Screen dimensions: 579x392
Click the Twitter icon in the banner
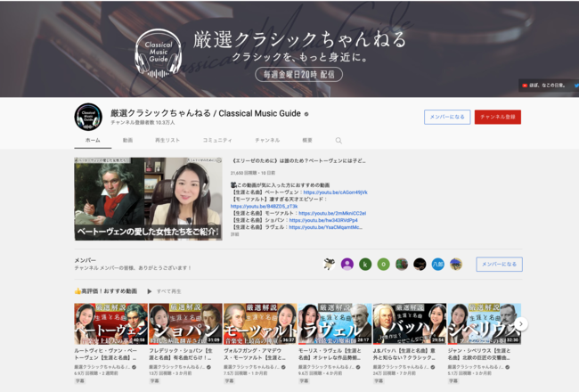pos(576,86)
